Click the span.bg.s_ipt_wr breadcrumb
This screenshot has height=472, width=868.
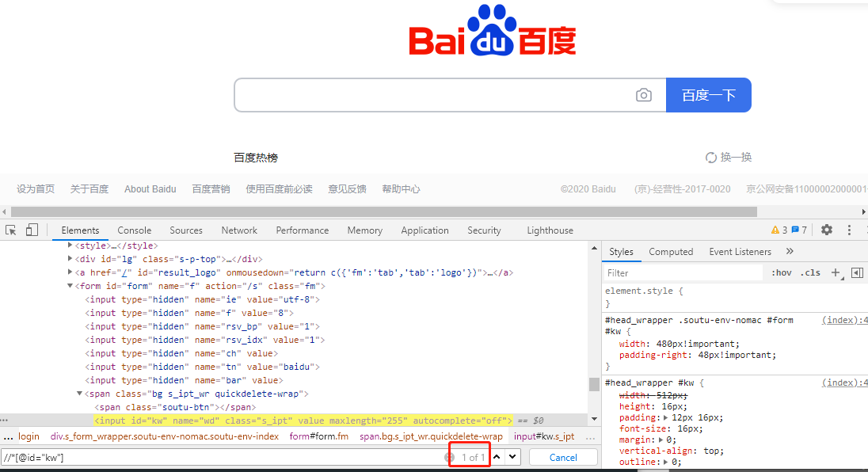tap(432, 436)
